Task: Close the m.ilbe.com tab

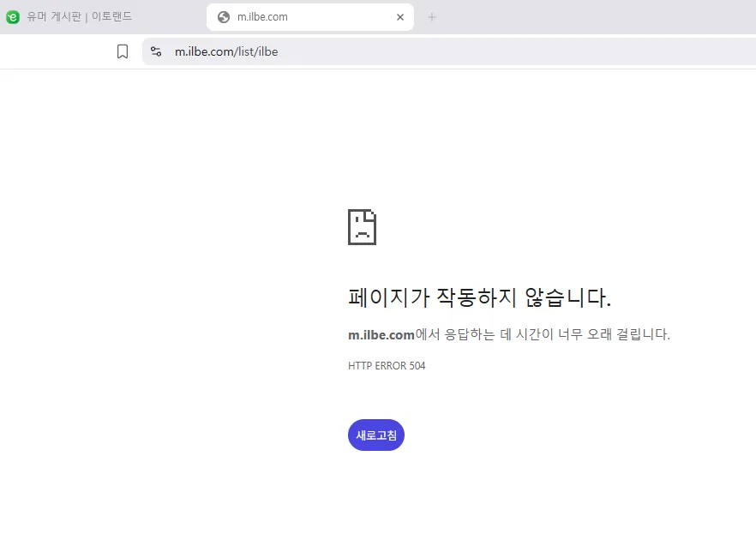Action: pyautogui.click(x=400, y=17)
